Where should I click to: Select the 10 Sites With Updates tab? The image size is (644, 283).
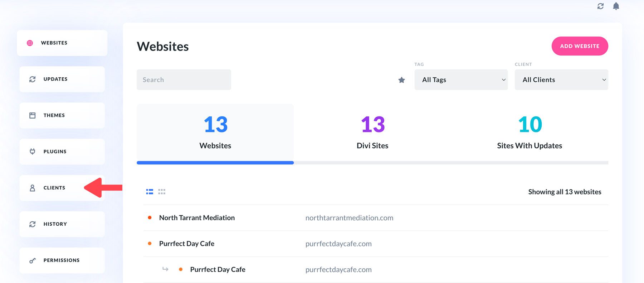pos(529,133)
